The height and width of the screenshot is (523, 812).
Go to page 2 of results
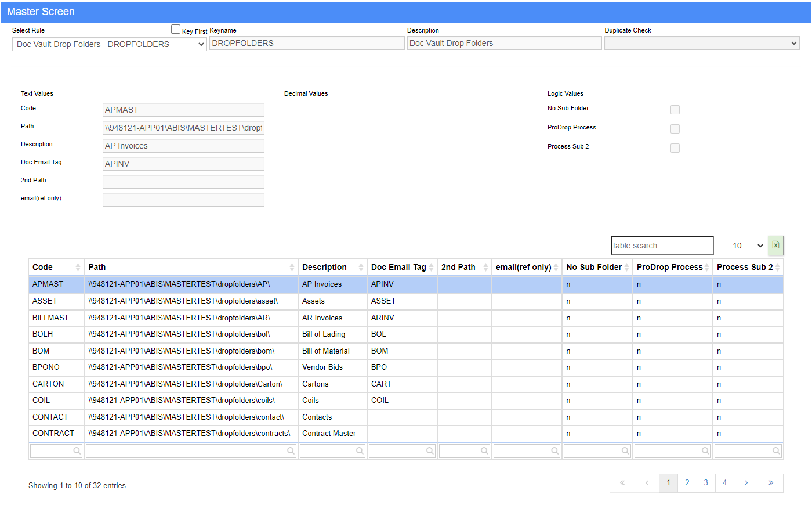687,483
